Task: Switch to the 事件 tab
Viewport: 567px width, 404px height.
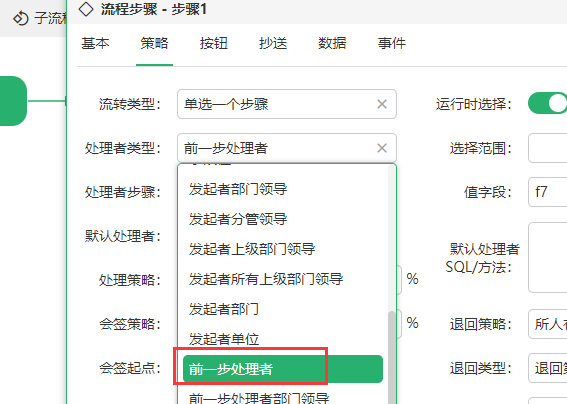Action: click(392, 43)
